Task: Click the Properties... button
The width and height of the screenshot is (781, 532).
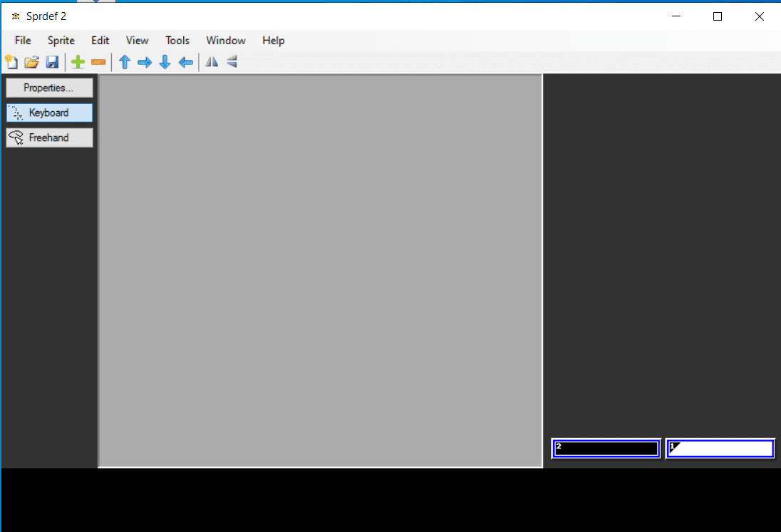Action: click(49, 88)
